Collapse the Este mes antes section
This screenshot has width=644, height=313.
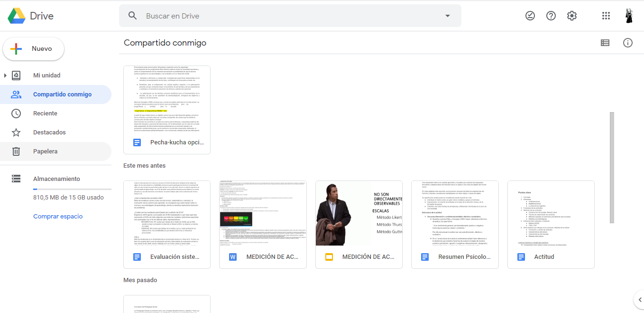point(144,166)
